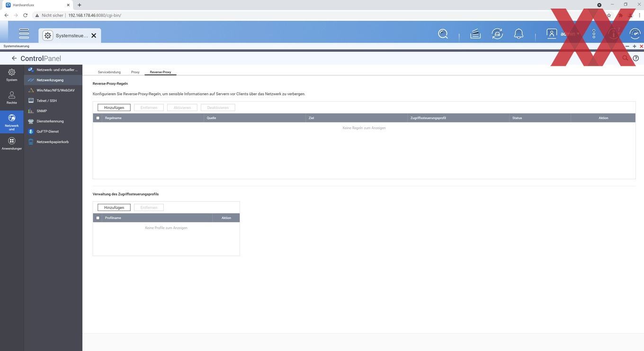Open Diensterkennung entry
Viewport: 644px width, 351px height.
(x=53, y=121)
